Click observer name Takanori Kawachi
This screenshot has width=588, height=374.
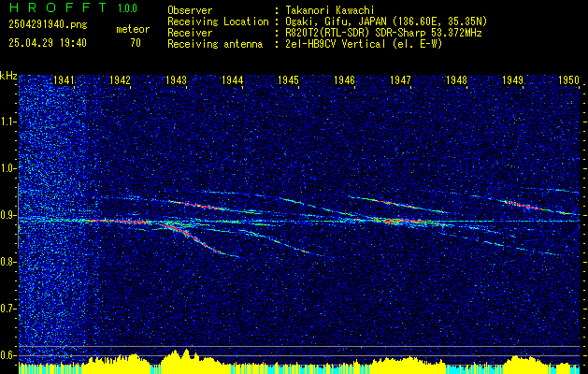click(328, 11)
